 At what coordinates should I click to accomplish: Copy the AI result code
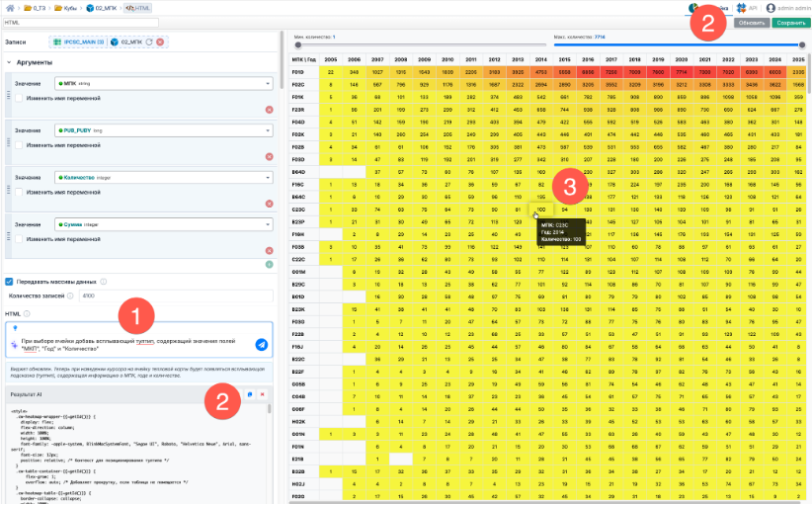click(250, 394)
